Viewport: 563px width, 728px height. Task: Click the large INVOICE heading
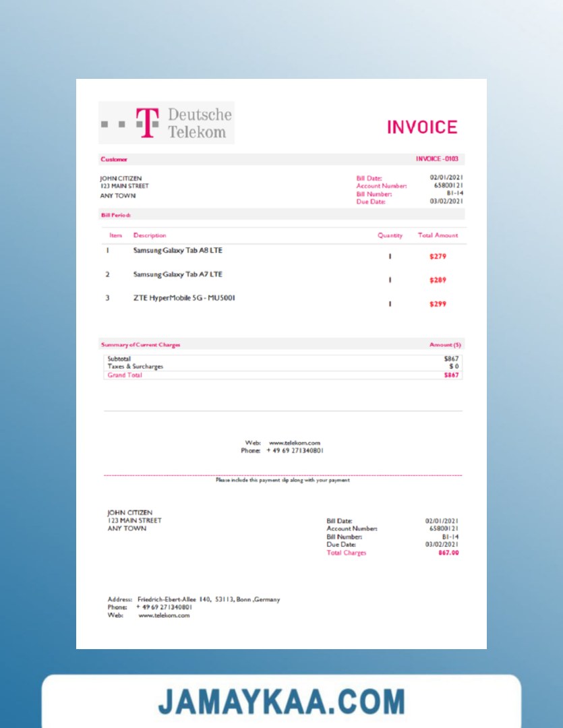tap(422, 127)
